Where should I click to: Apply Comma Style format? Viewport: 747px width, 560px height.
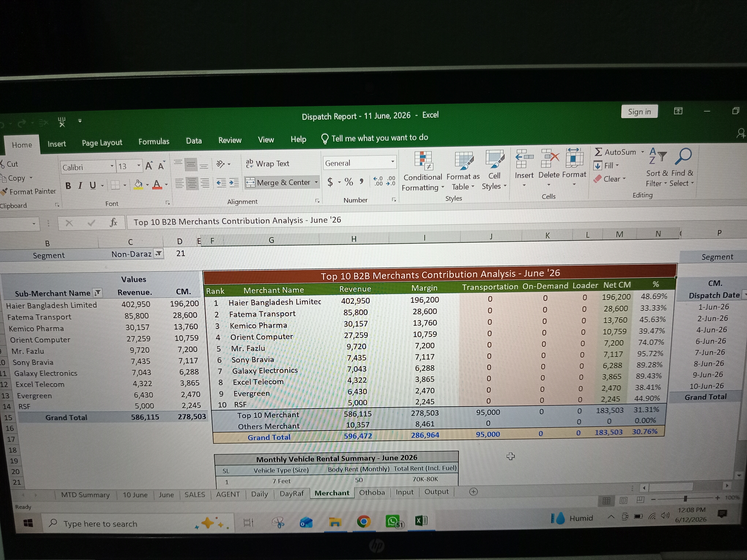pyautogui.click(x=361, y=181)
